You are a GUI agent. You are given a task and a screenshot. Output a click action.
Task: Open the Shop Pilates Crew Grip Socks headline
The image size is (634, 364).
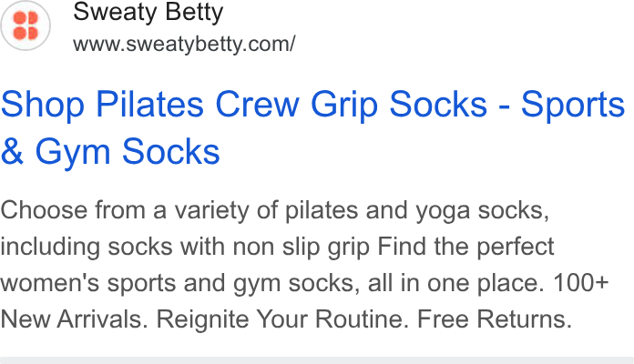[312, 127]
